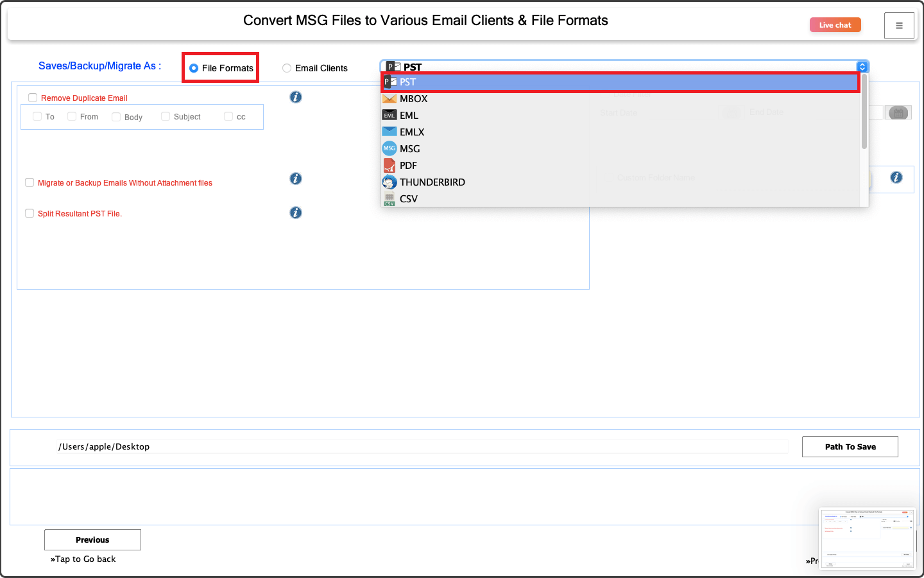924x578 pixels.
Task: Click the Path To Save button
Action: (x=850, y=447)
